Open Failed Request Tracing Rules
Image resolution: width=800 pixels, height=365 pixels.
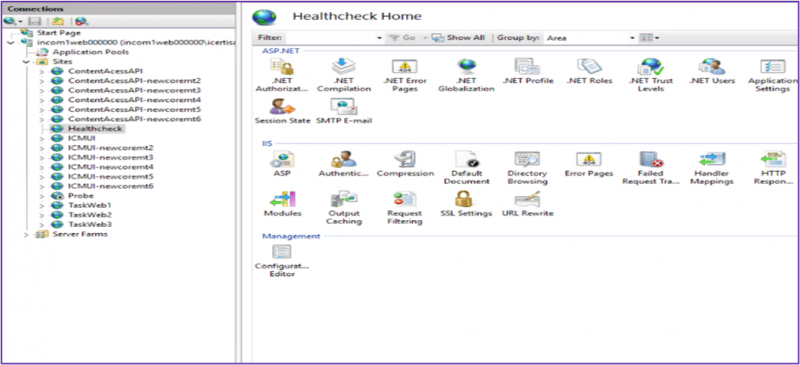point(651,168)
